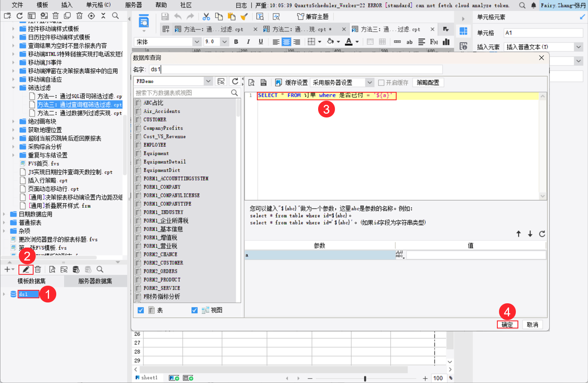Click the Bold formatting icon

[x=236, y=42]
